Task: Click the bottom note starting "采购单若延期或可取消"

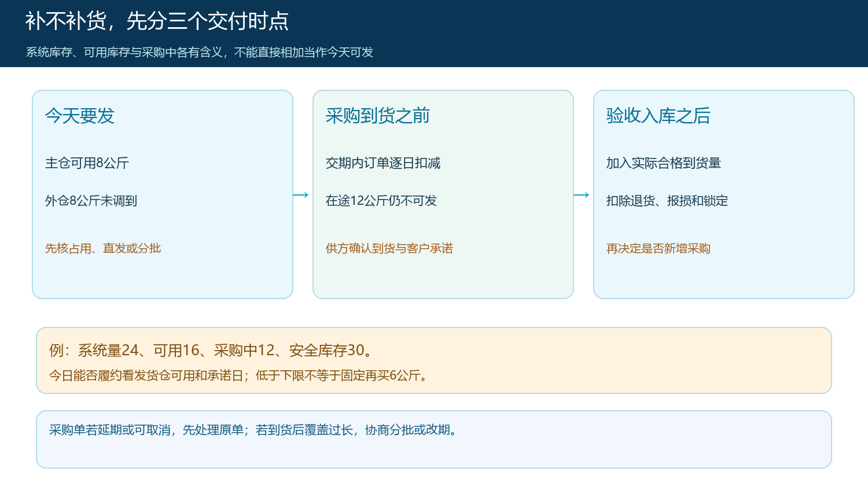Action: (255, 430)
